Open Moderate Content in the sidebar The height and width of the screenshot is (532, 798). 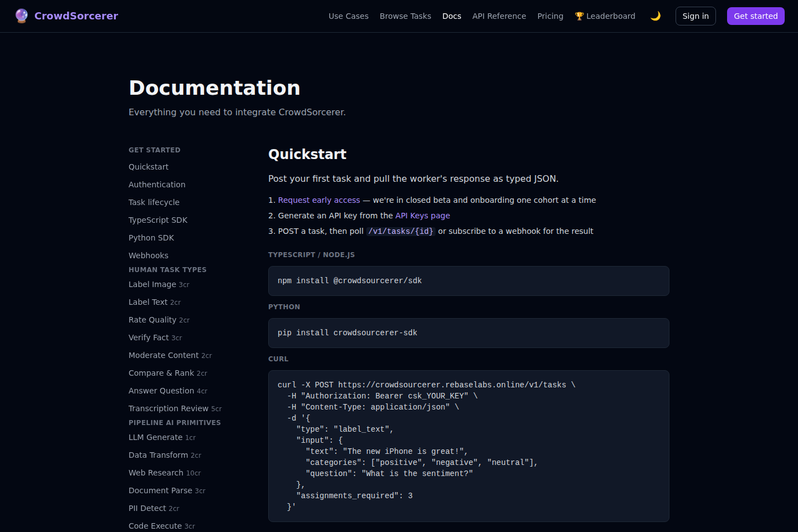pos(170,355)
